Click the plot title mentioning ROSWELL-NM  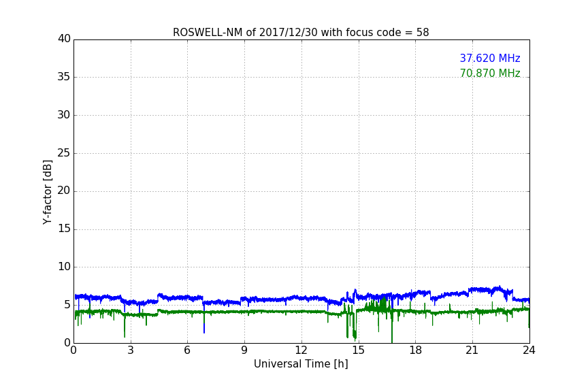(301, 33)
